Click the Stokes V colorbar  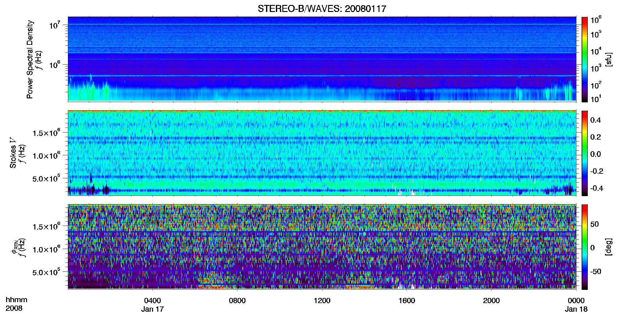click(585, 153)
